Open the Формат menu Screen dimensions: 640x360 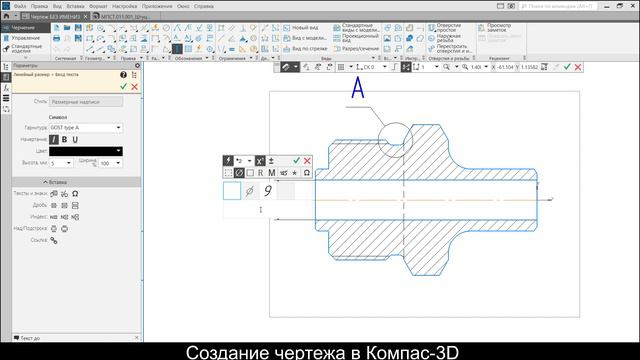pos(98,6)
